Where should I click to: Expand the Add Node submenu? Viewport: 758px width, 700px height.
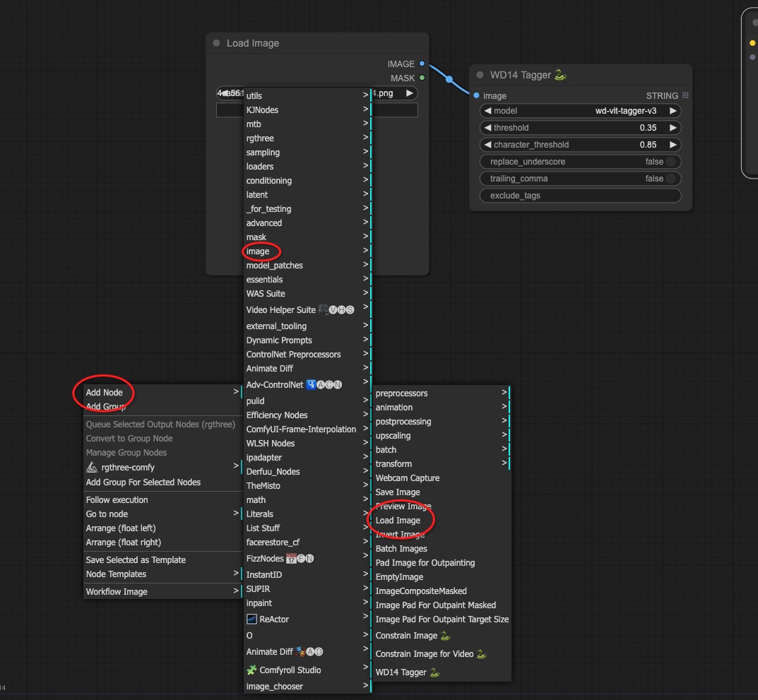(x=105, y=393)
